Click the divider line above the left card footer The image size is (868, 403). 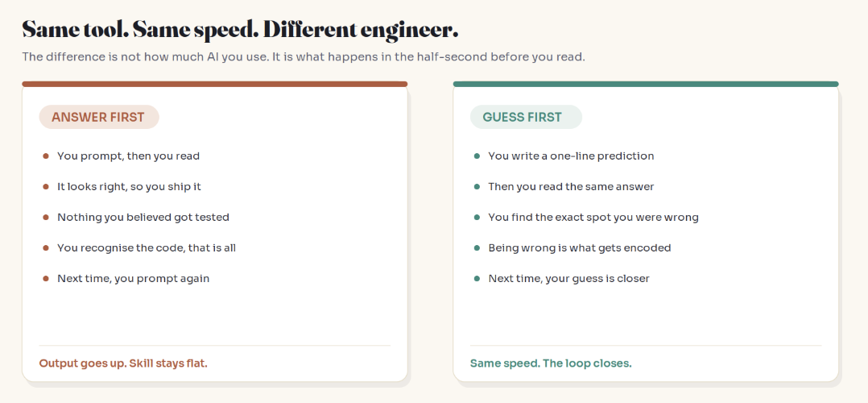click(215, 345)
